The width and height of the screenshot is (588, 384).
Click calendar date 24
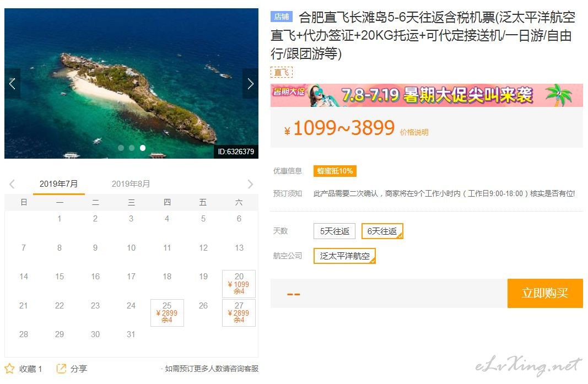click(131, 306)
